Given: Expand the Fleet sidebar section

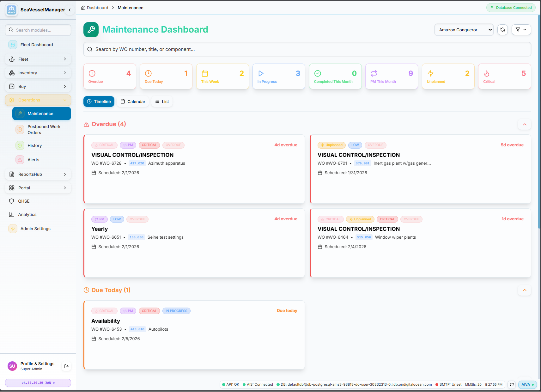Looking at the screenshot, I should pos(38,59).
